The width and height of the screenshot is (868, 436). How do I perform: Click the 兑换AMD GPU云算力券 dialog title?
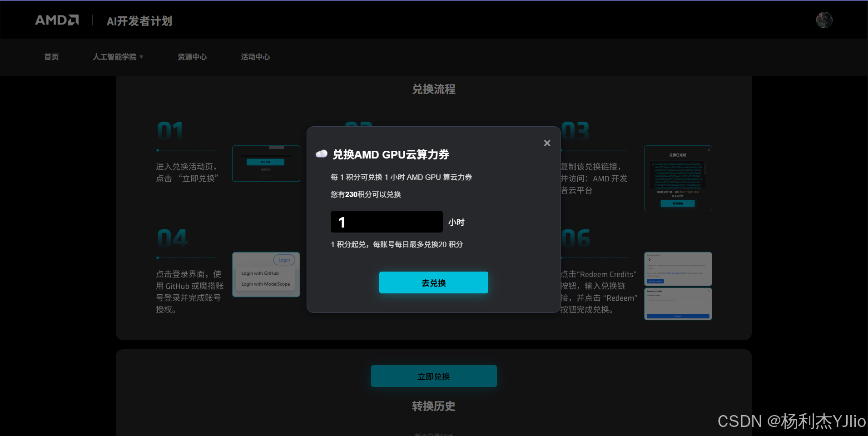(391, 154)
